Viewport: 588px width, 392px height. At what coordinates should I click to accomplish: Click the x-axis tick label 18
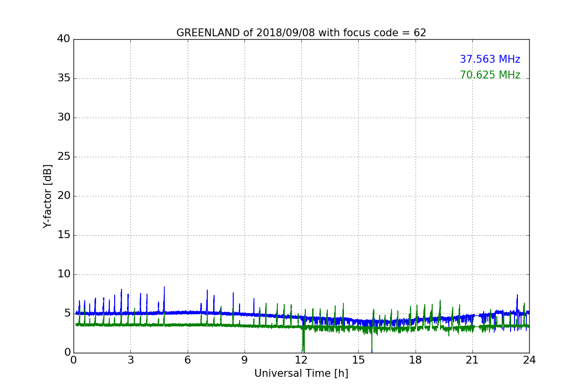coord(416,360)
